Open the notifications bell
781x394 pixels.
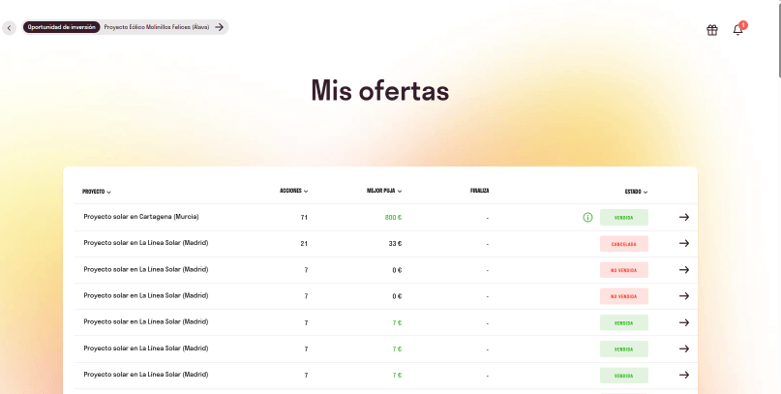738,30
